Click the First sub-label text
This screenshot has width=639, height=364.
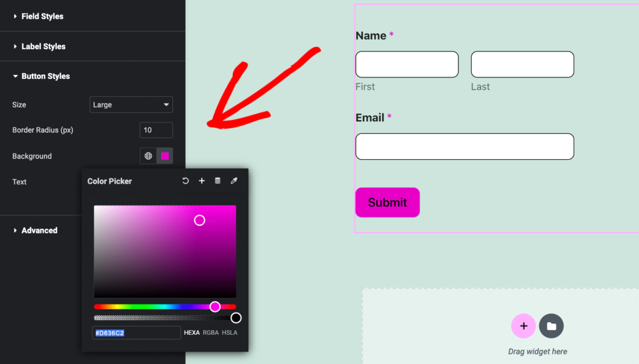[365, 87]
